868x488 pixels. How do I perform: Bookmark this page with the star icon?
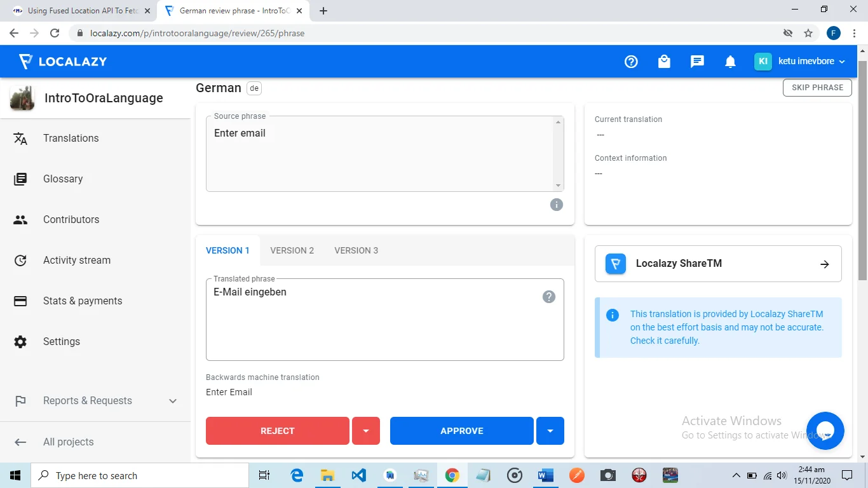coord(808,33)
